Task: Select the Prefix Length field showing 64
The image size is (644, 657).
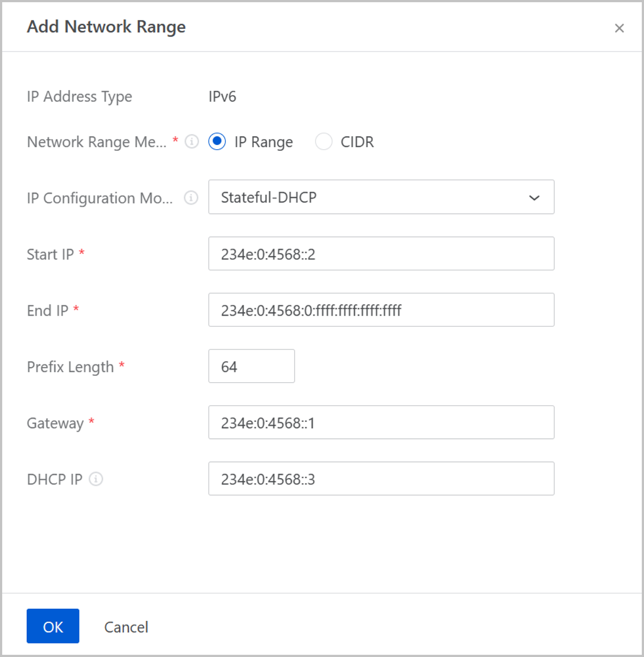Action: coord(251,366)
